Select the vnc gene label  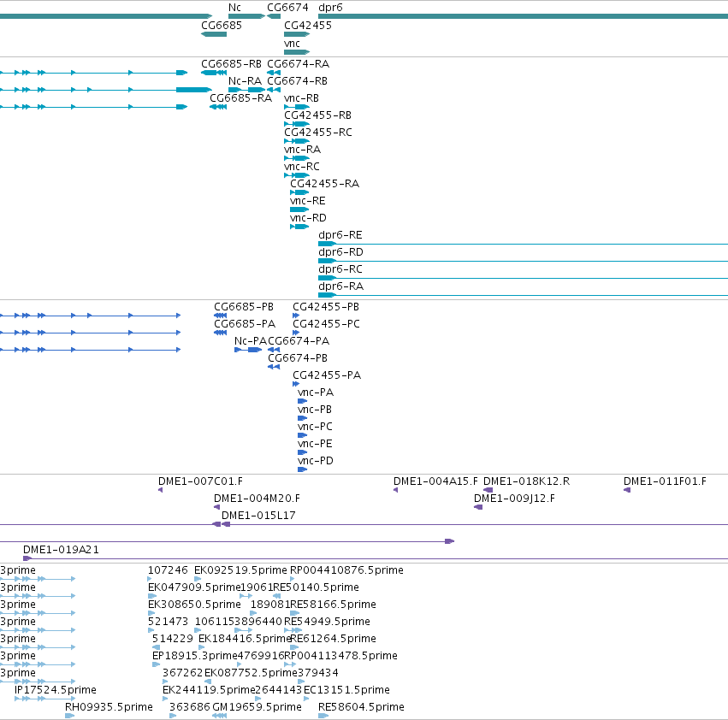(x=292, y=43)
